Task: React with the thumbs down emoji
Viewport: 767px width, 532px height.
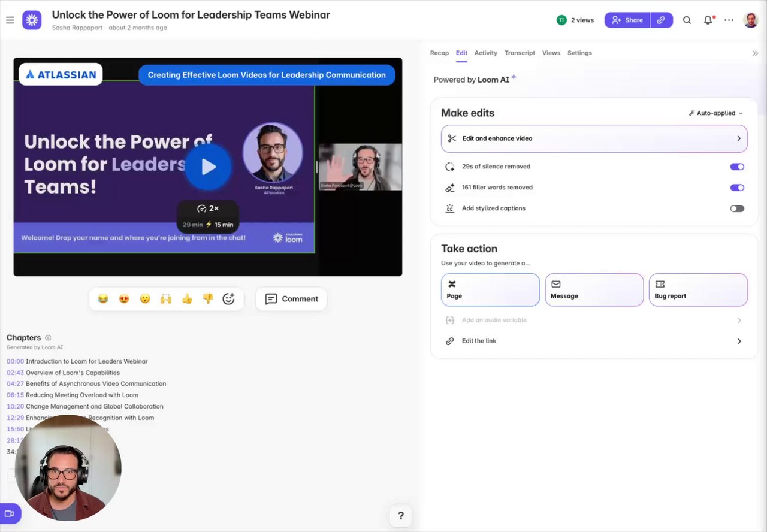Action: pos(208,298)
